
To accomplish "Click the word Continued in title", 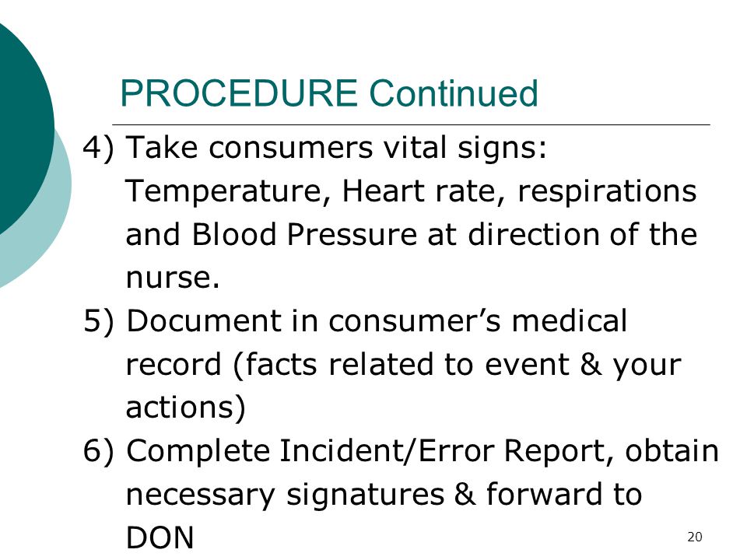I will pyautogui.click(x=454, y=93).
